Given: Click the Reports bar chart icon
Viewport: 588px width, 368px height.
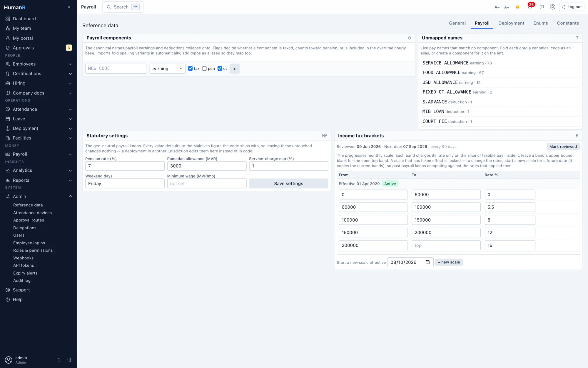Looking at the screenshot, I should [8, 180].
